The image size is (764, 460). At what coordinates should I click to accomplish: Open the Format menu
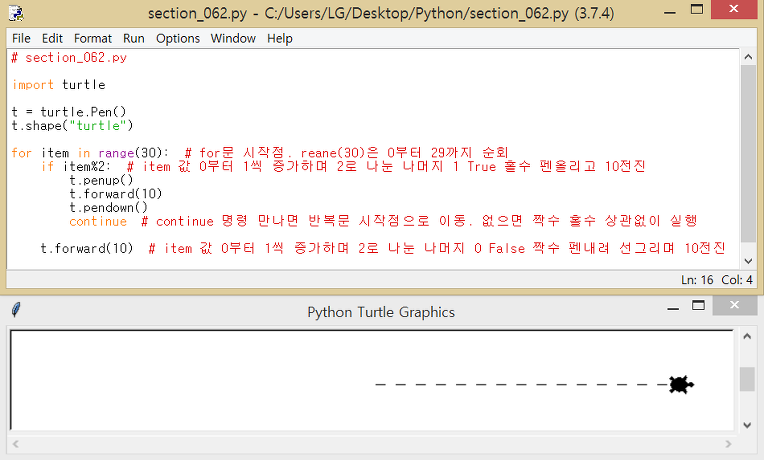click(x=93, y=38)
